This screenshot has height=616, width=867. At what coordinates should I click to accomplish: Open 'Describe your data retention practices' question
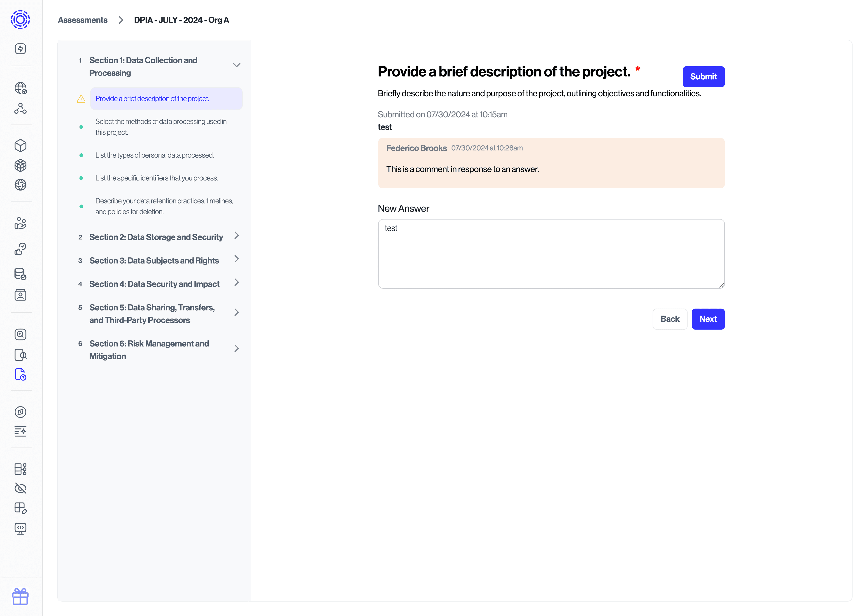[x=164, y=206]
